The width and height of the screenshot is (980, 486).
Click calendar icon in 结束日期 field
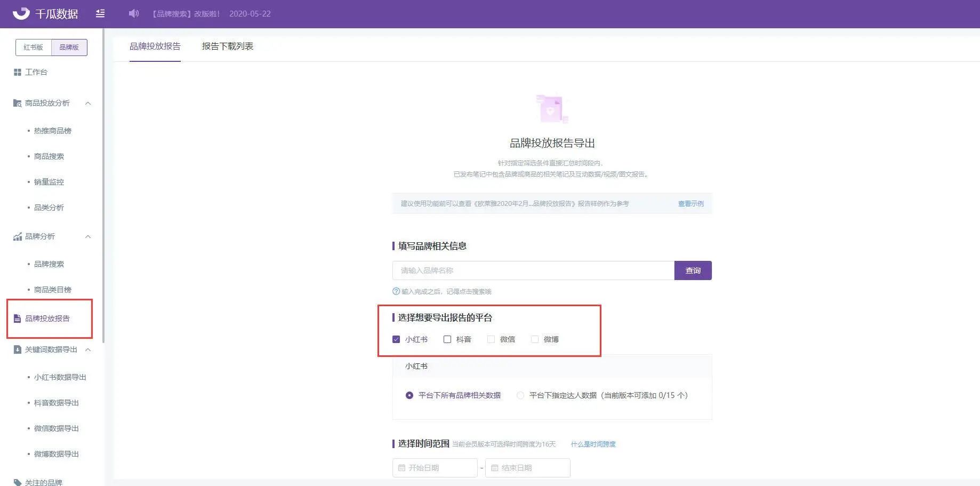494,468
